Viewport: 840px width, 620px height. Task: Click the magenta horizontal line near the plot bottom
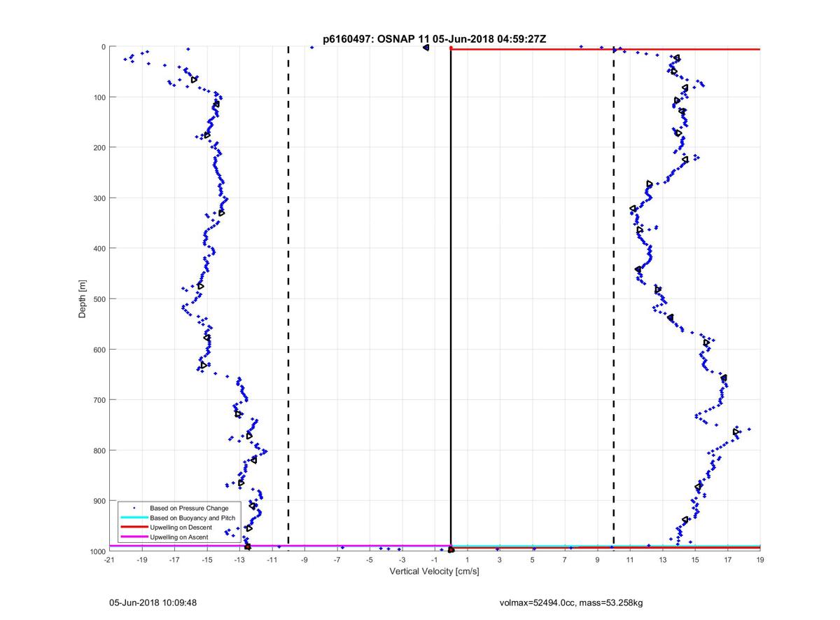pyautogui.click(x=280, y=546)
